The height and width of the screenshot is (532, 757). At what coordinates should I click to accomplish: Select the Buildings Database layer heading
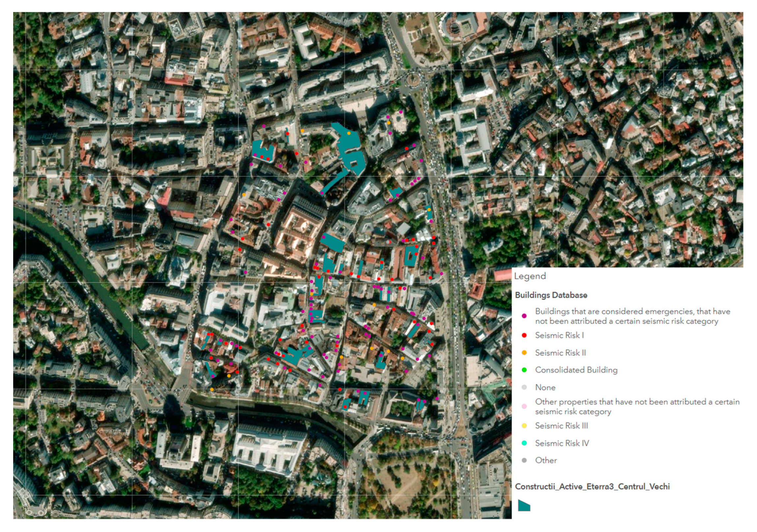point(551,295)
